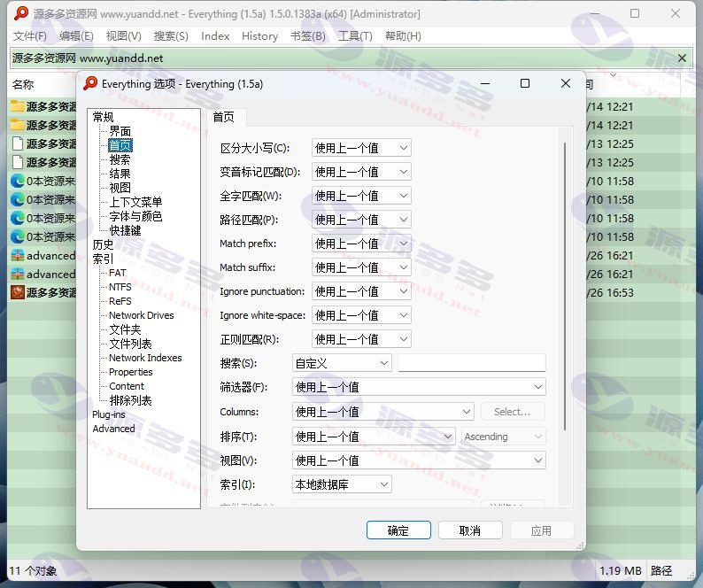703x588 pixels.
Task: Select Content in the options tree
Action: click(x=127, y=386)
